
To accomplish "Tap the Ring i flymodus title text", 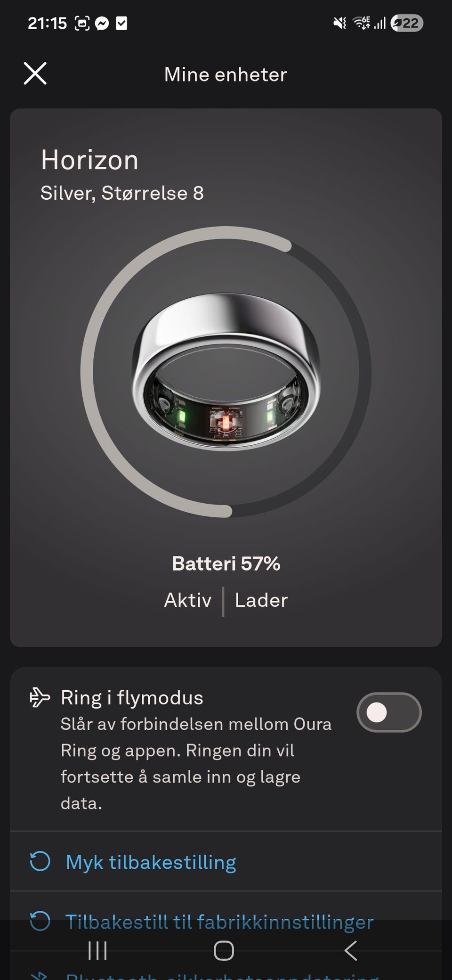I will click(x=132, y=698).
